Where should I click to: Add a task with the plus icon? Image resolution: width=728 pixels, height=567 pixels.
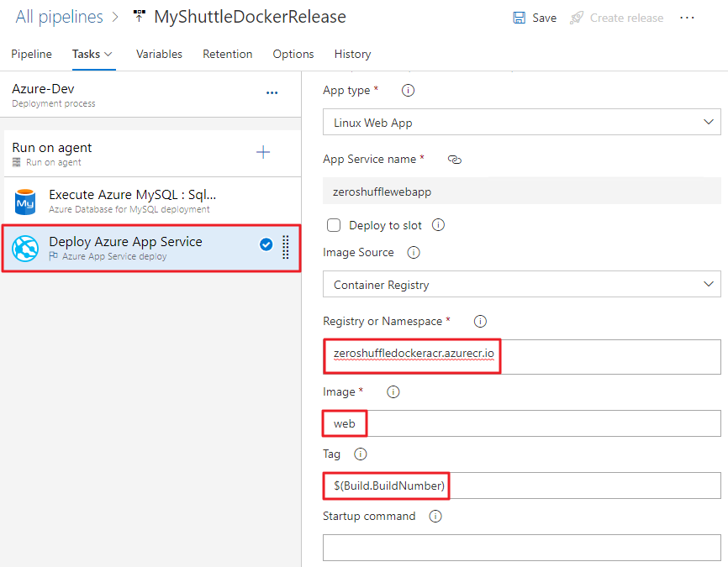(x=263, y=152)
